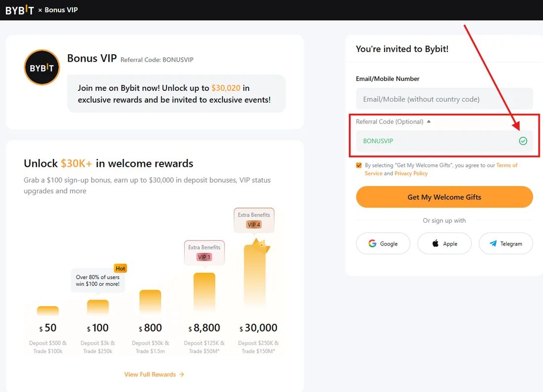Open the Terms of Service link

(x=507, y=165)
